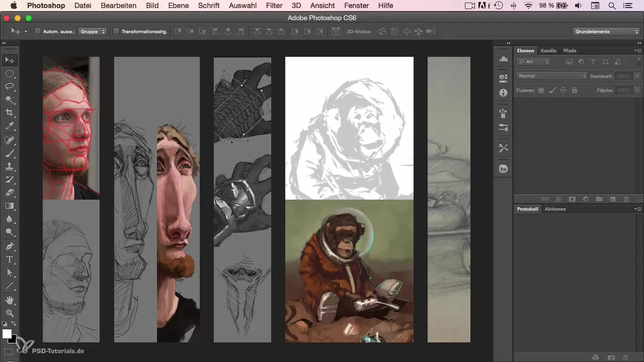Select the Eyedropper tool
Viewport: 644px width, 362px height.
click(x=10, y=126)
